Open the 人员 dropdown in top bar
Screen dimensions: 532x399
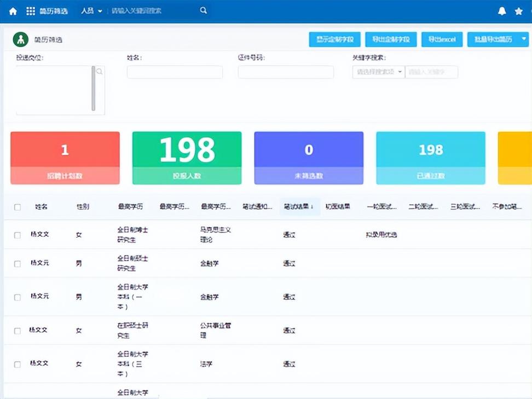pyautogui.click(x=91, y=11)
